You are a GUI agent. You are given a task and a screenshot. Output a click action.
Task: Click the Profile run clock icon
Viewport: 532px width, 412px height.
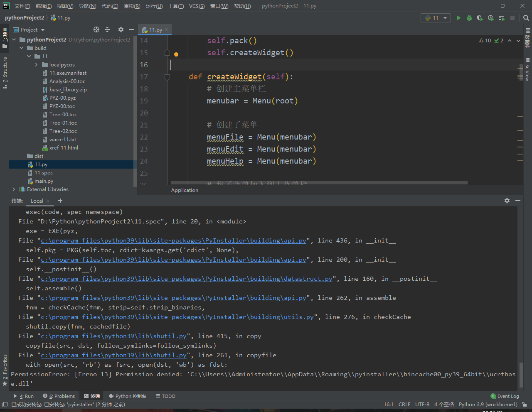click(x=491, y=18)
